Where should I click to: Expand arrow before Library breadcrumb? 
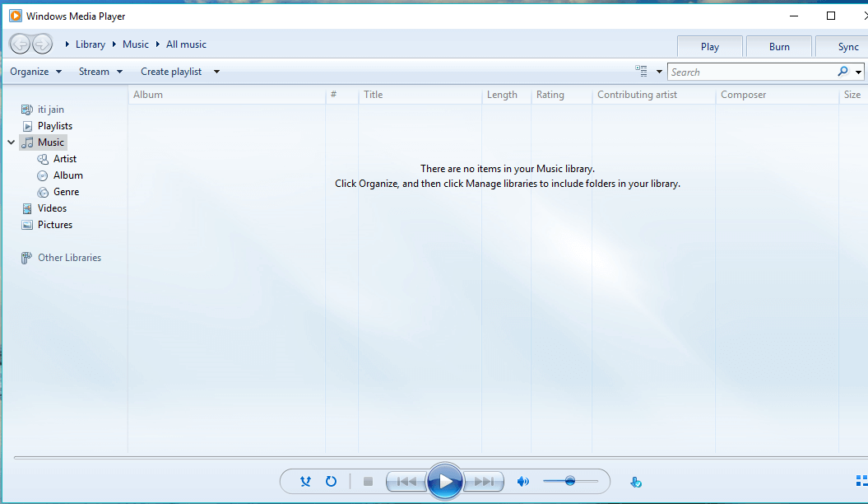[67, 44]
